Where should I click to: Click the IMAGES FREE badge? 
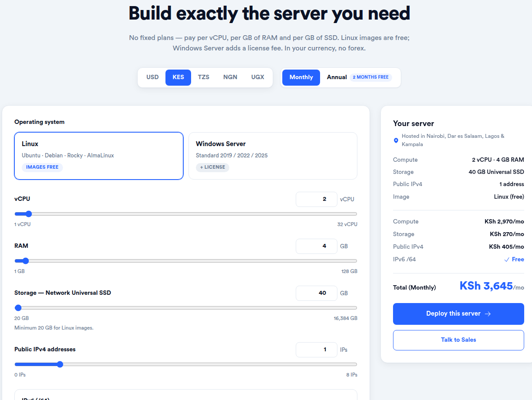42,167
